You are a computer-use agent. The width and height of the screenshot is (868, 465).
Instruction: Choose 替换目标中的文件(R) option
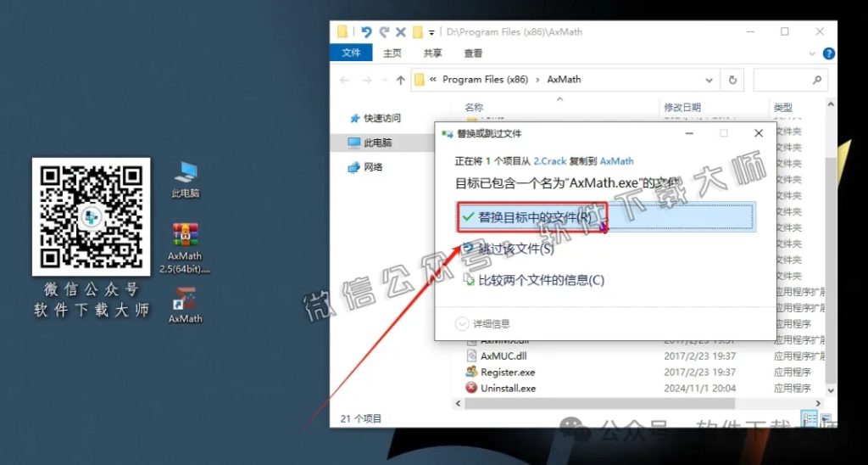tap(605, 216)
